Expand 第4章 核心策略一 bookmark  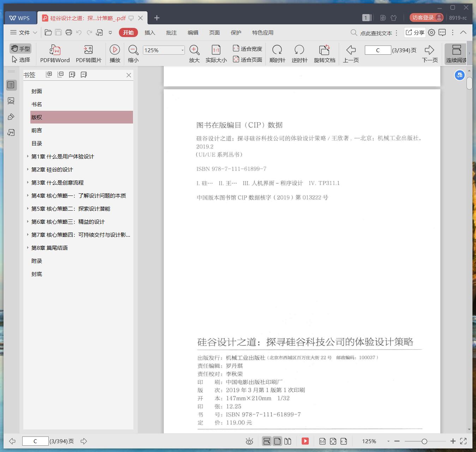point(28,195)
